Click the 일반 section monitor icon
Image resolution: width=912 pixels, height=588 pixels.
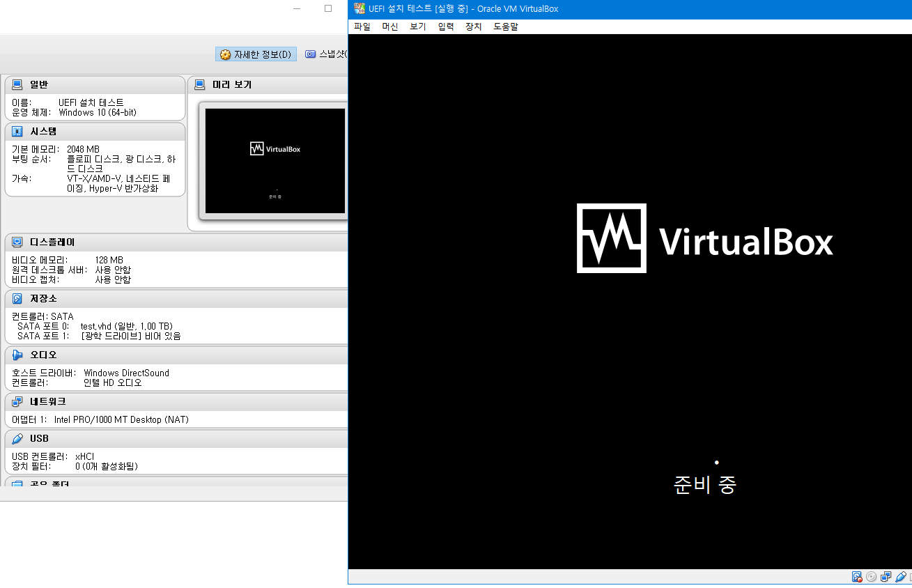[17, 85]
